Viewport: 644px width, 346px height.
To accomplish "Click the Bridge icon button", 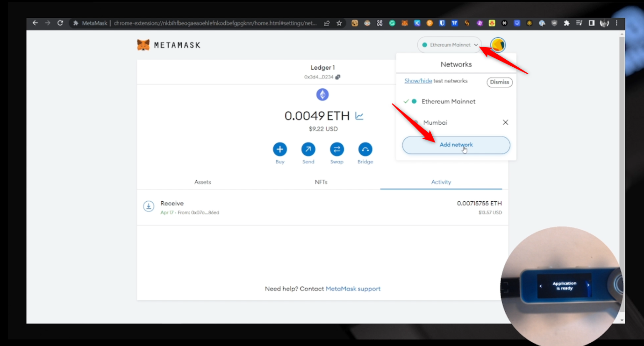I will pyautogui.click(x=365, y=149).
